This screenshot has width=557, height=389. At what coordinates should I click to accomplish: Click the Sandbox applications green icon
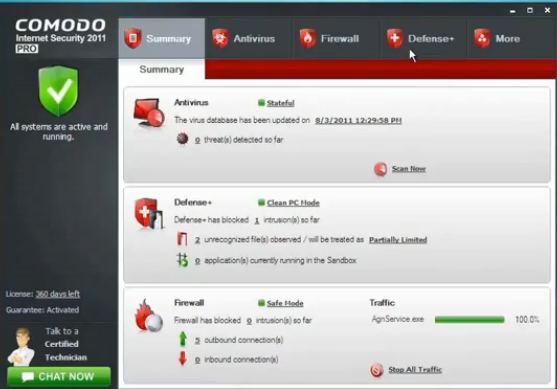point(182,260)
